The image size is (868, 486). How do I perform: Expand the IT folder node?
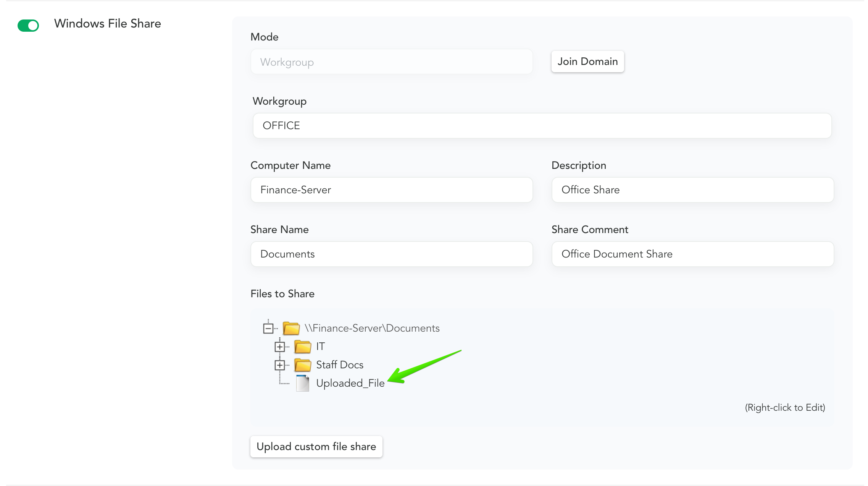pos(280,347)
